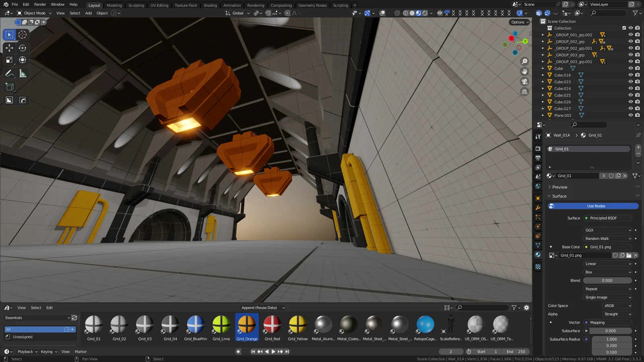Open the GGX distribution dropdown
644x362 pixels.
(x=608, y=230)
